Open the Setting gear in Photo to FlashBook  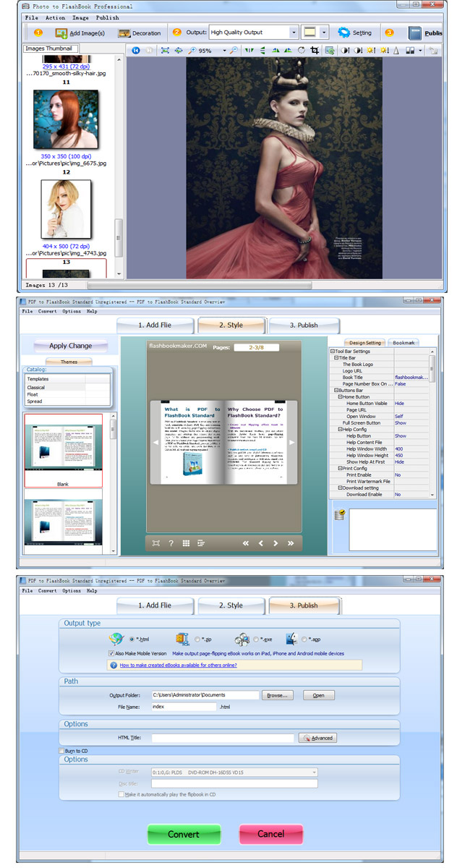click(354, 33)
